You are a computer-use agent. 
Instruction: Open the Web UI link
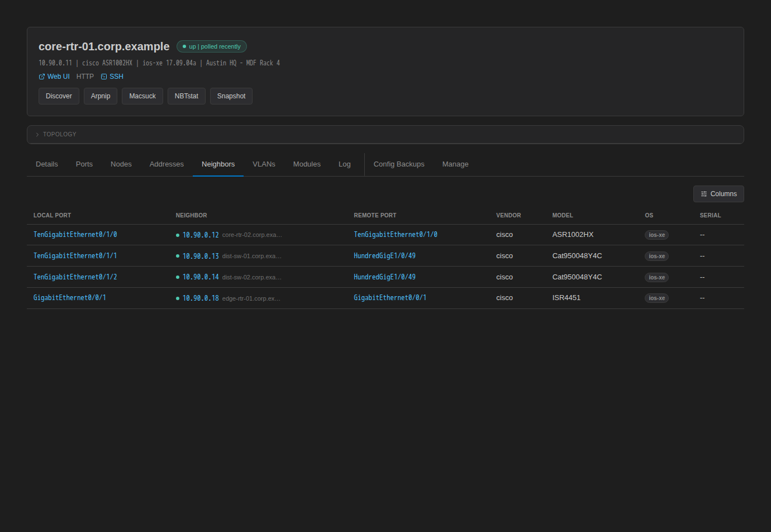(x=54, y=77)
